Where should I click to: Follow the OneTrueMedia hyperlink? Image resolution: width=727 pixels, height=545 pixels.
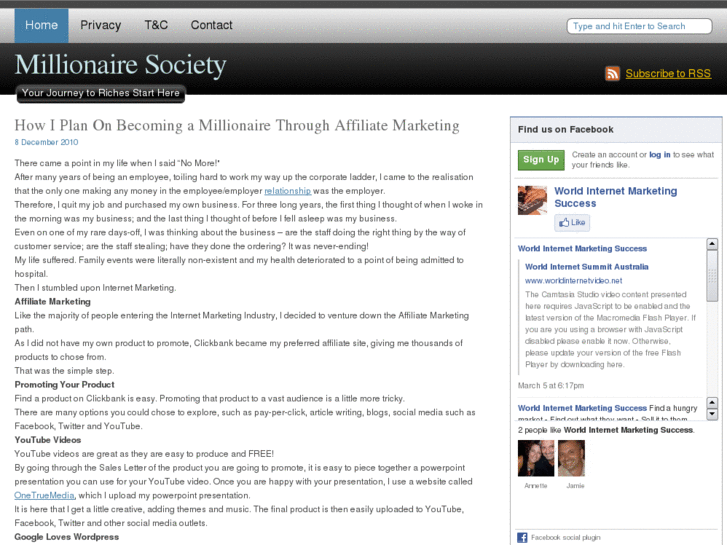click(45, 495)
